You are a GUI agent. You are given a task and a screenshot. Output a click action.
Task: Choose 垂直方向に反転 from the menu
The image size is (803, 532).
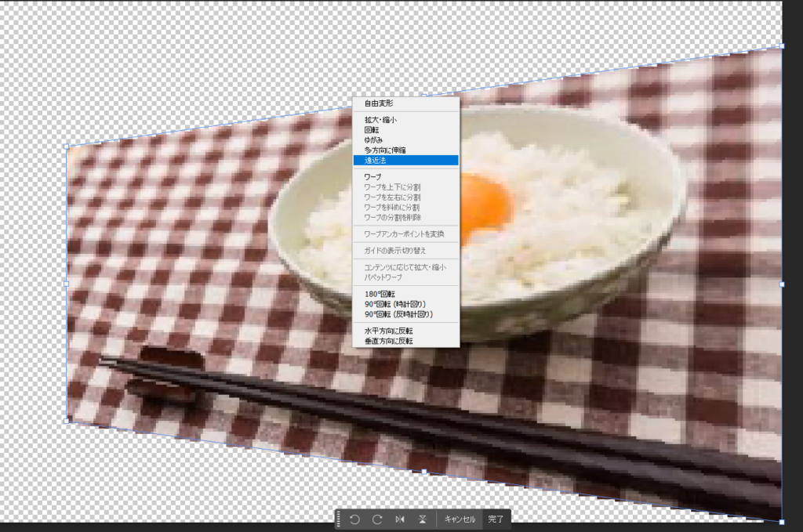388,342
